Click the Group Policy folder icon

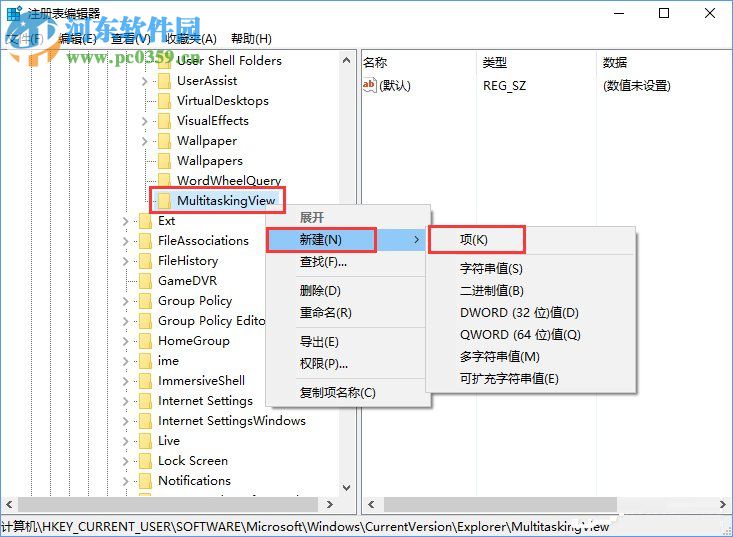click(145, 301)
